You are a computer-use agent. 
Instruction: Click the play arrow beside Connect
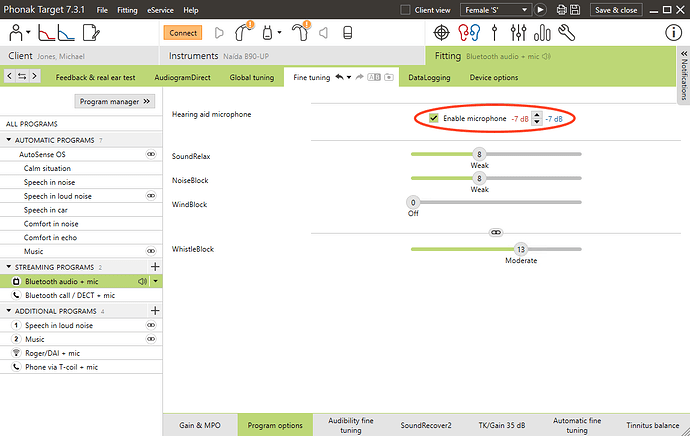(219, 33)
